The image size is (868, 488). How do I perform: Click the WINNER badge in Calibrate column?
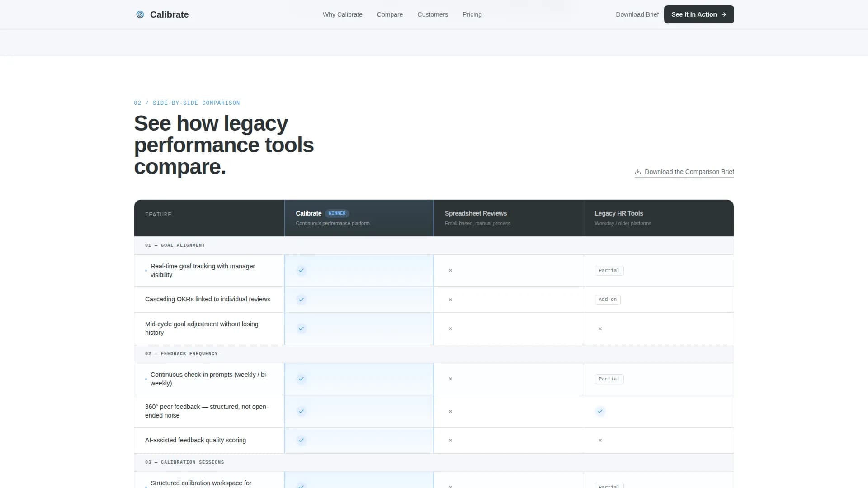point(337,213)
